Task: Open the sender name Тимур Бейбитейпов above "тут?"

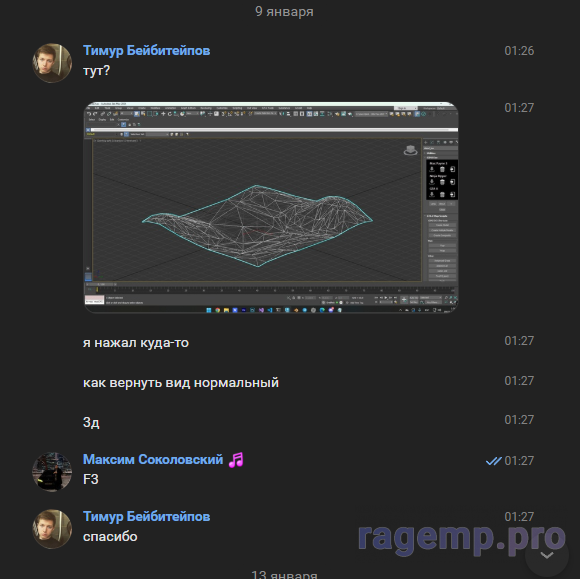Action: pyautogui.click(x=146, y=50)
